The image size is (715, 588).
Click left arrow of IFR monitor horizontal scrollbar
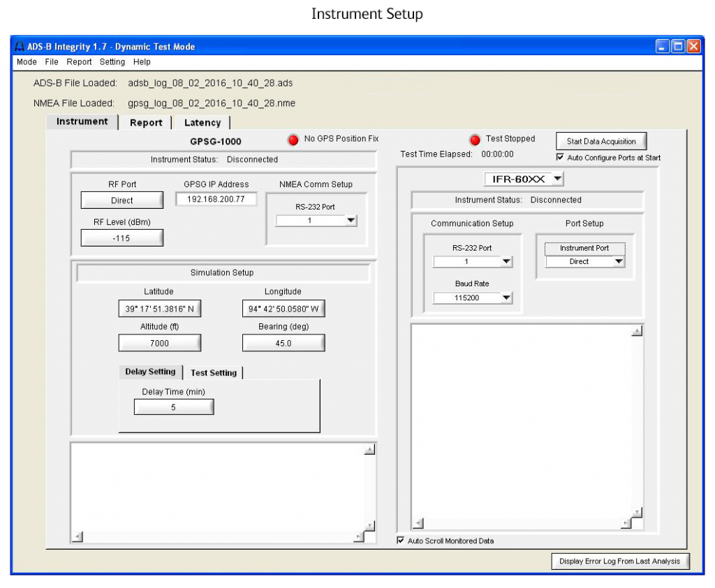[418, 523]
